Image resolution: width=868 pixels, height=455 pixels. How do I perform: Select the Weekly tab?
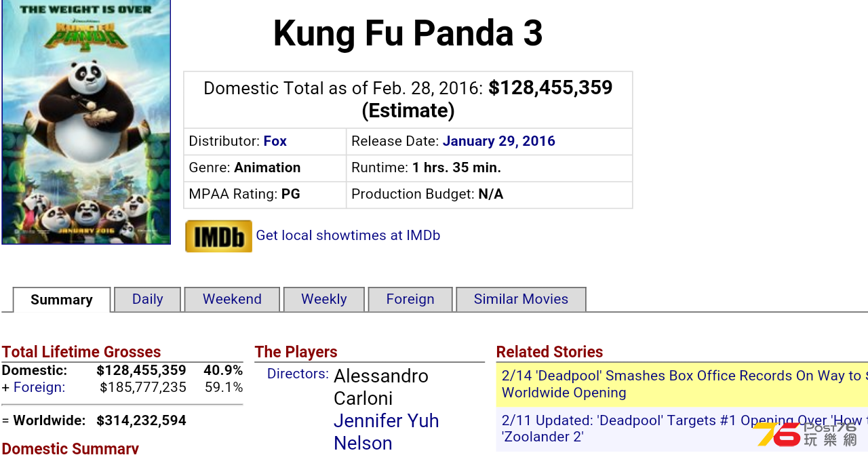[x=324, y=299]
